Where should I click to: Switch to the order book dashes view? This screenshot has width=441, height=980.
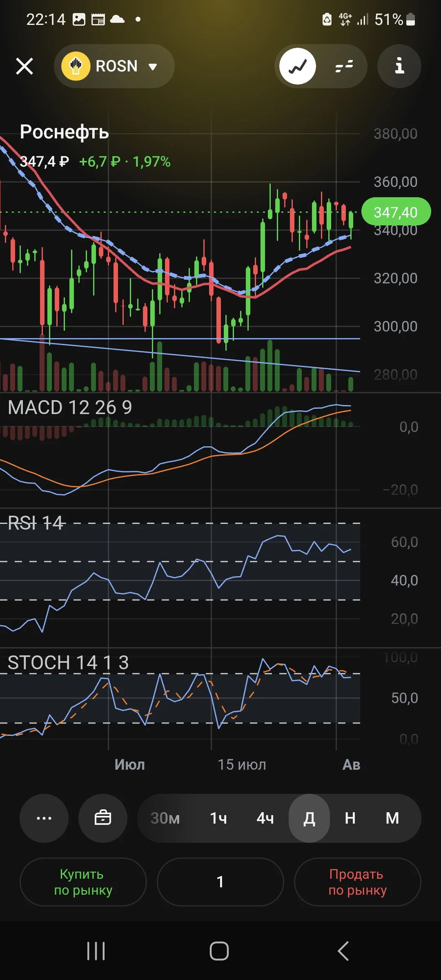[x=344, y=66]
